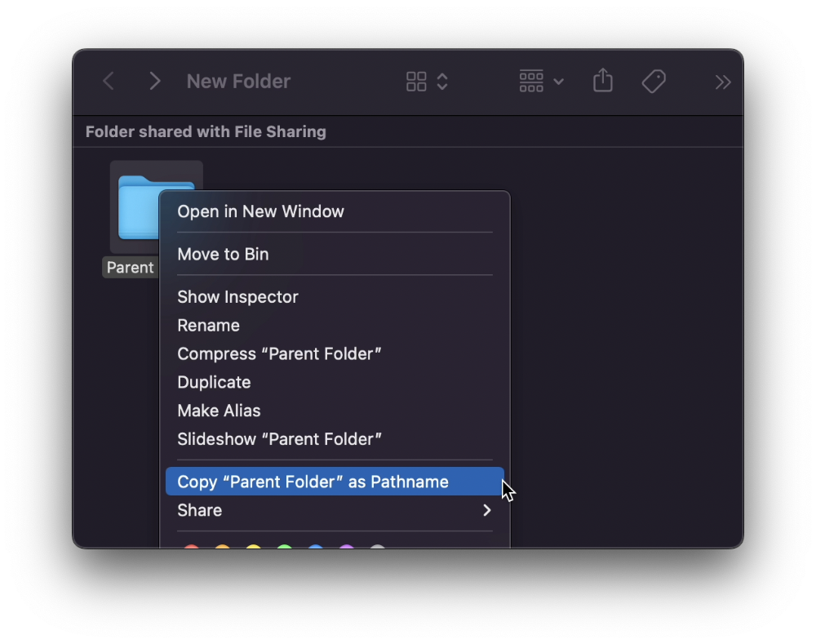The width and height of the screenshot is (816, 644).
Task: Choose Compress "Parent Folder"
Action: click(x=335, y=354)
